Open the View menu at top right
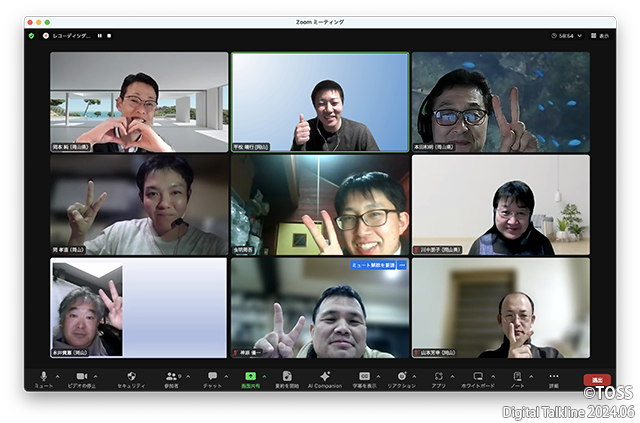The width and height of the screenshot is (640, 423). (x=600, y=35)
